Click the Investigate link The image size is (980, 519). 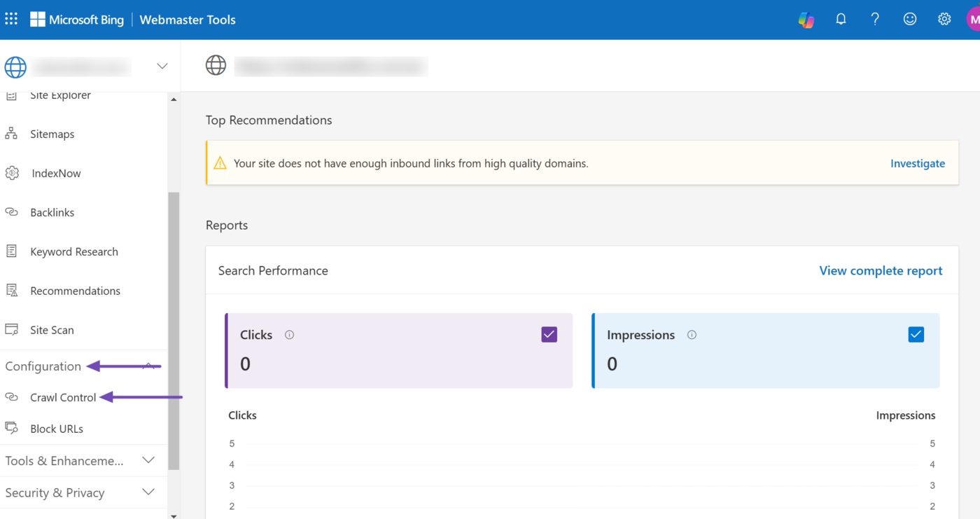[917, 163]
